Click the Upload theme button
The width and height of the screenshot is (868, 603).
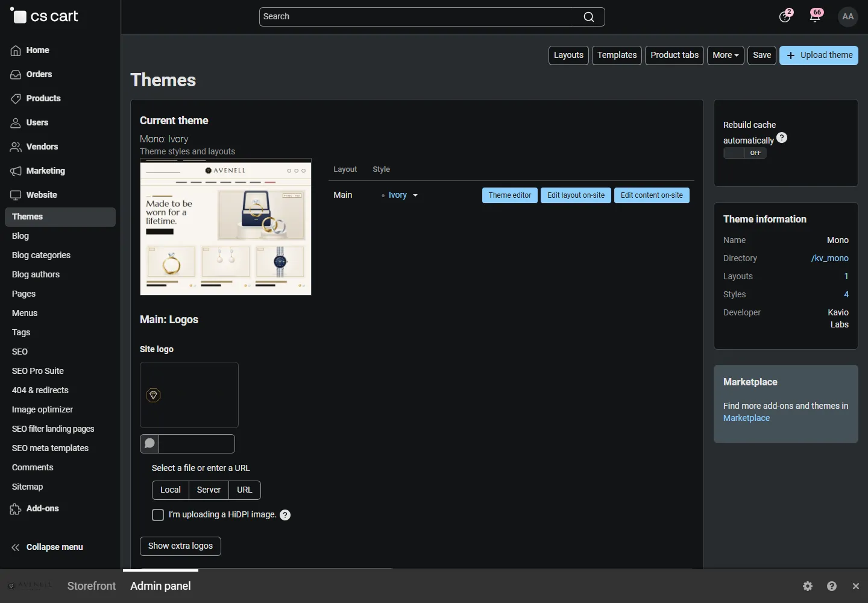click(819, 55)
